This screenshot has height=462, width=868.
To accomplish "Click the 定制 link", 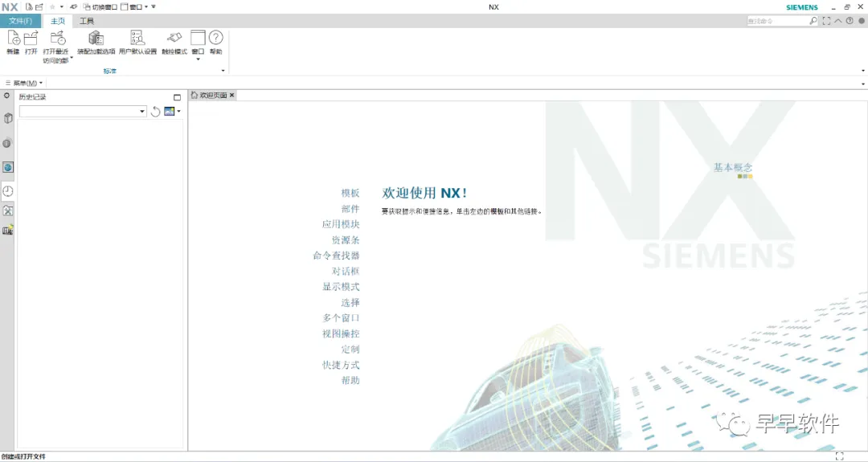I will [350, 350].
